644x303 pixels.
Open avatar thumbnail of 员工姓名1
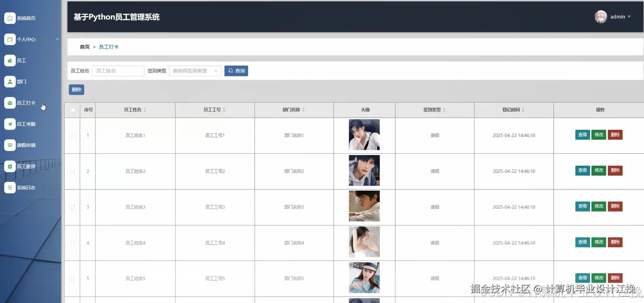[x=364, y=135]
